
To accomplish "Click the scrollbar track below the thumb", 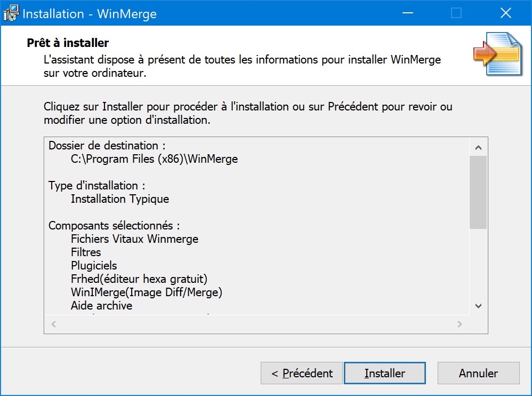I will coord(478,263).
